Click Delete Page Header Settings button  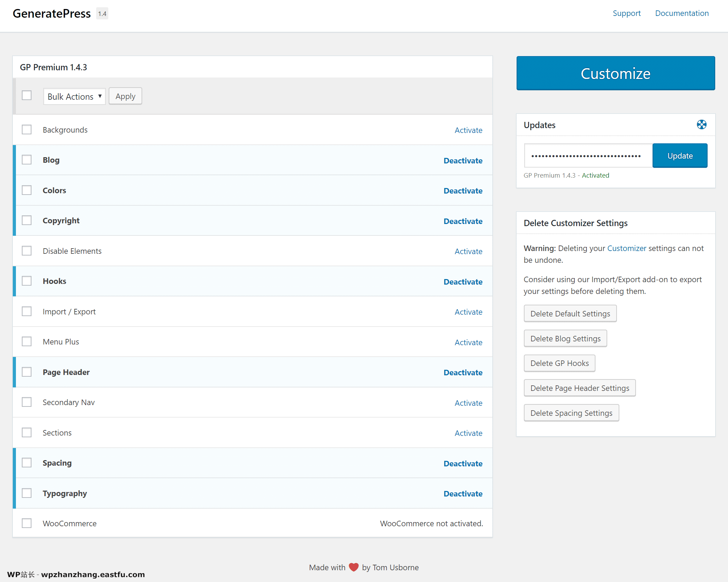click(580, 388)
